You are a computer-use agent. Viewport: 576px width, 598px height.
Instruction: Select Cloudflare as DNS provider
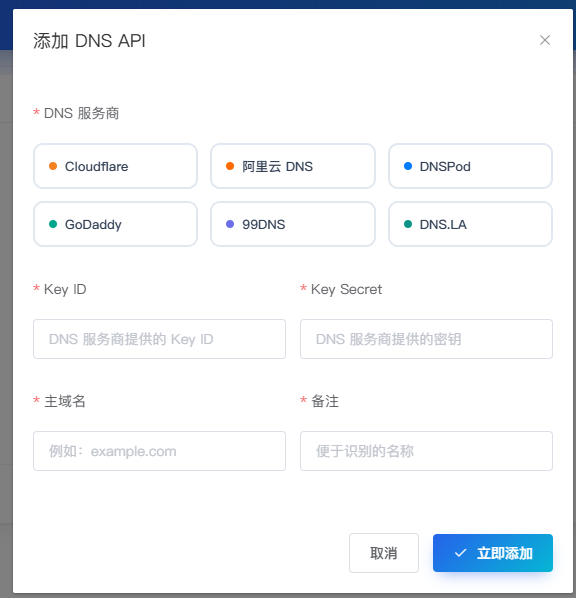point(115,166)
